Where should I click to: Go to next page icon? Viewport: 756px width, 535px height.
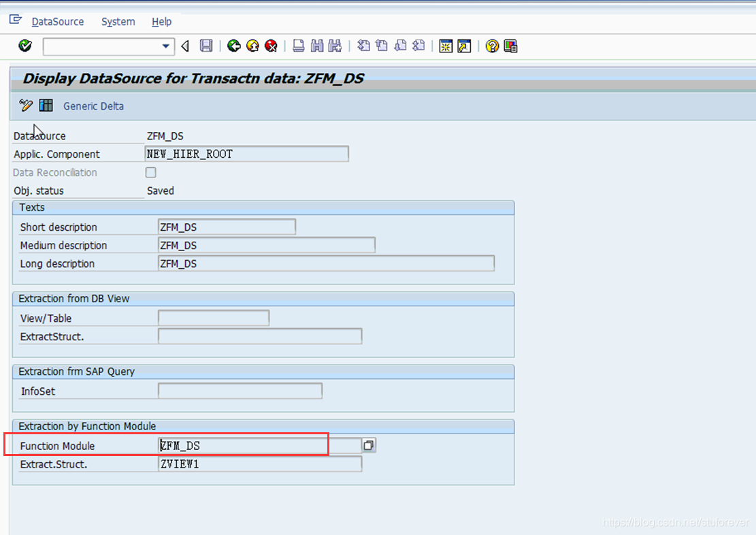400,46
